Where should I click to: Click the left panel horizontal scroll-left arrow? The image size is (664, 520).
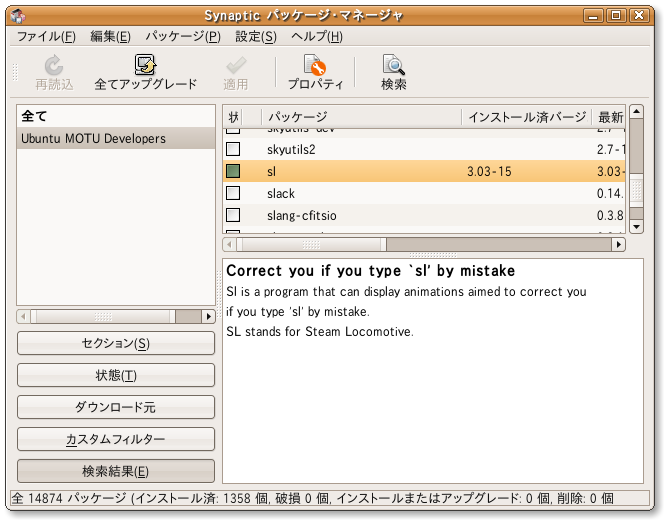tap(23, 316)
